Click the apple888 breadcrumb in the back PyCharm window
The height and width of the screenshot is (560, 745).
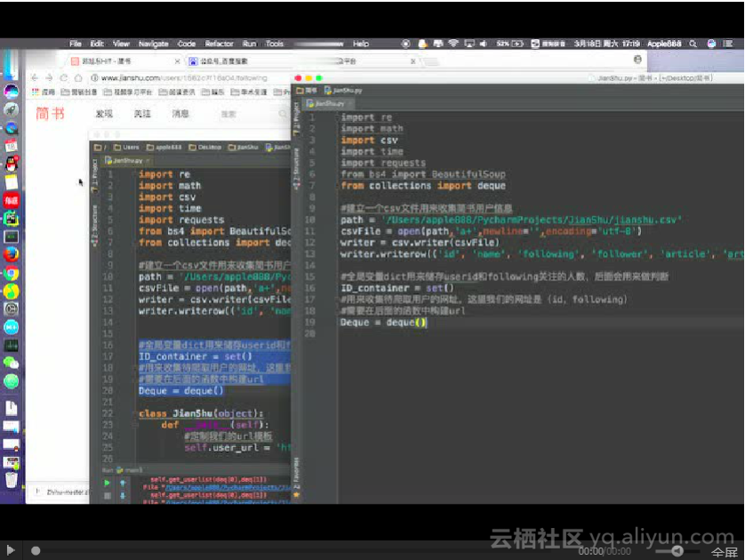(x=164, y=148)
